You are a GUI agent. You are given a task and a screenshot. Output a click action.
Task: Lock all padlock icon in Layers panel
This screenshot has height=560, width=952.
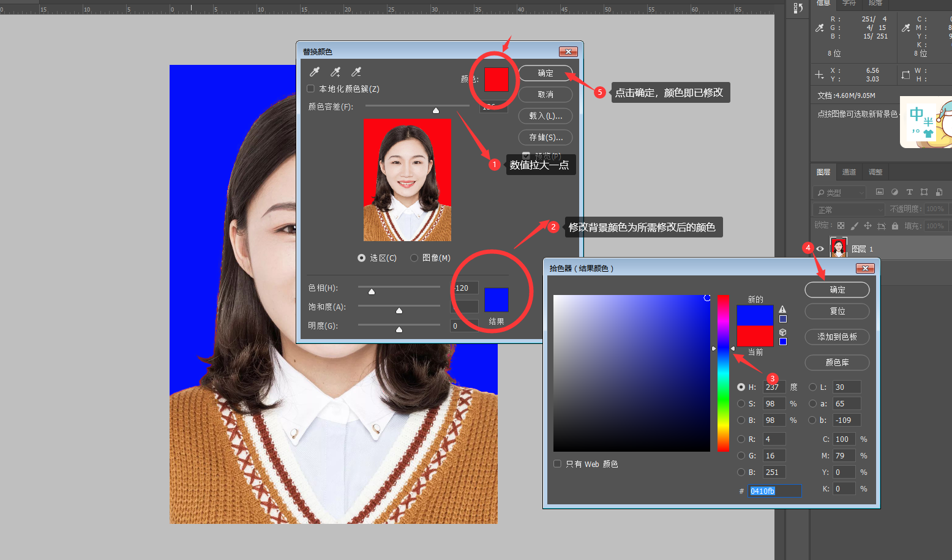point(895,226)
